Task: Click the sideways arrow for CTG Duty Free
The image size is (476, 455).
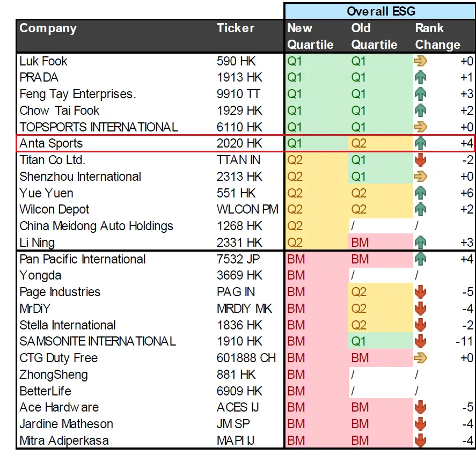Action: coord(420,358)
